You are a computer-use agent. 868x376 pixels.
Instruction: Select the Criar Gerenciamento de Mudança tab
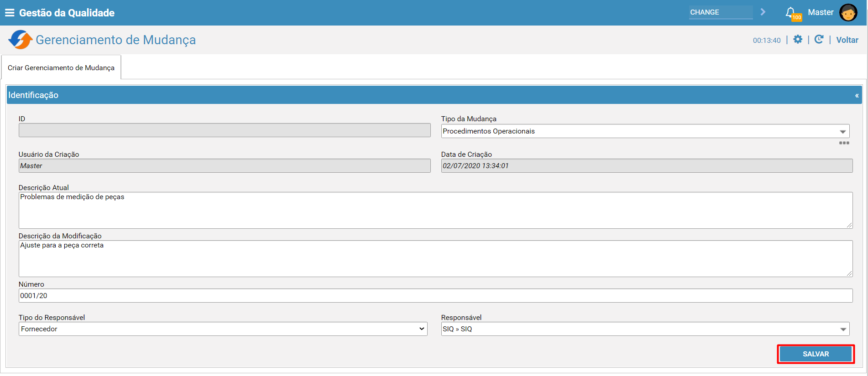click(61, 67)
